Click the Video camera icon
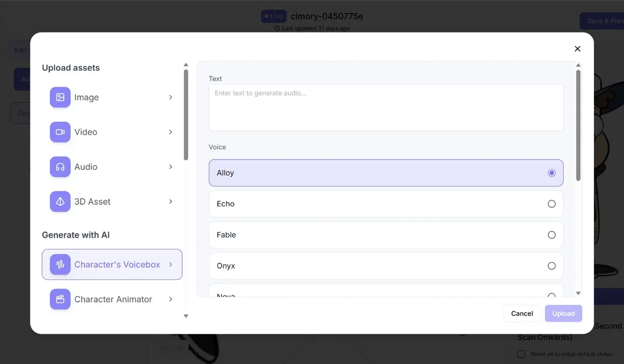The image size is (624, 364). (60, 132)
